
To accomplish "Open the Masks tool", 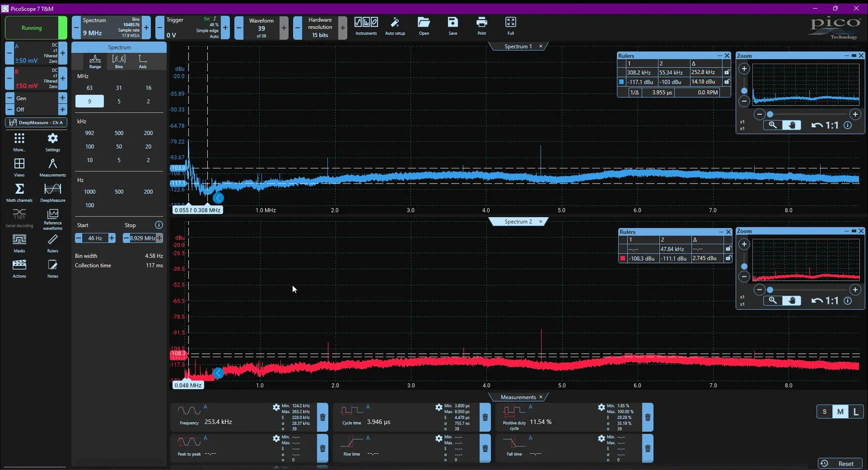I will tap(19, 243).
